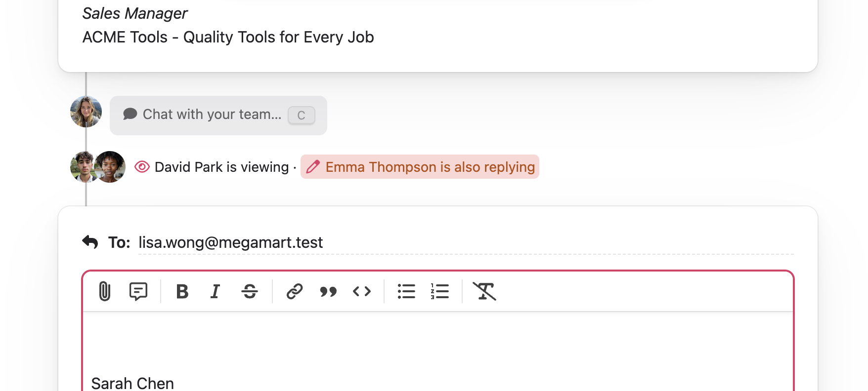
Task: Click the user avatar beside the chat box
Action: (86, 112)
